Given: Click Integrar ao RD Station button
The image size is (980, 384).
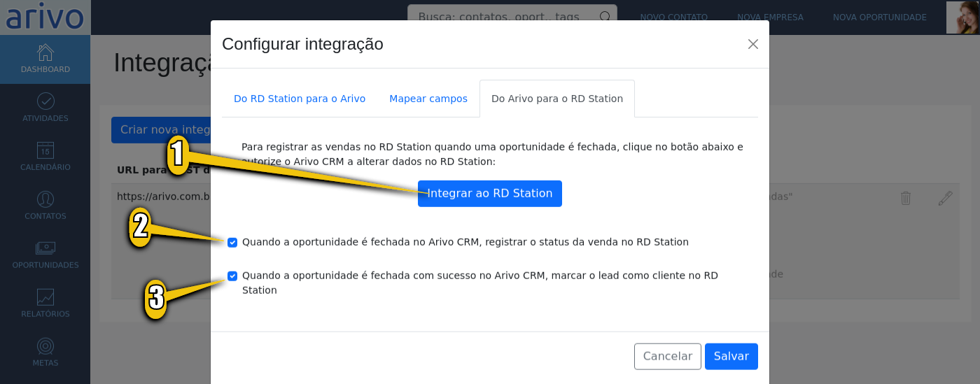Looking at the screenshot, I should pos(490,194).
